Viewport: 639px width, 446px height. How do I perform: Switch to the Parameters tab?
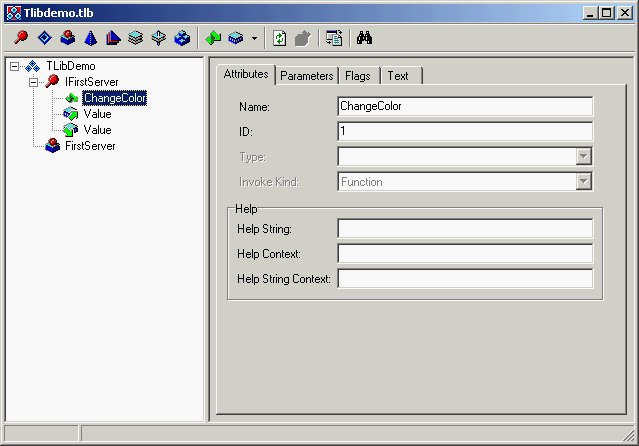(x=306, y=76)
